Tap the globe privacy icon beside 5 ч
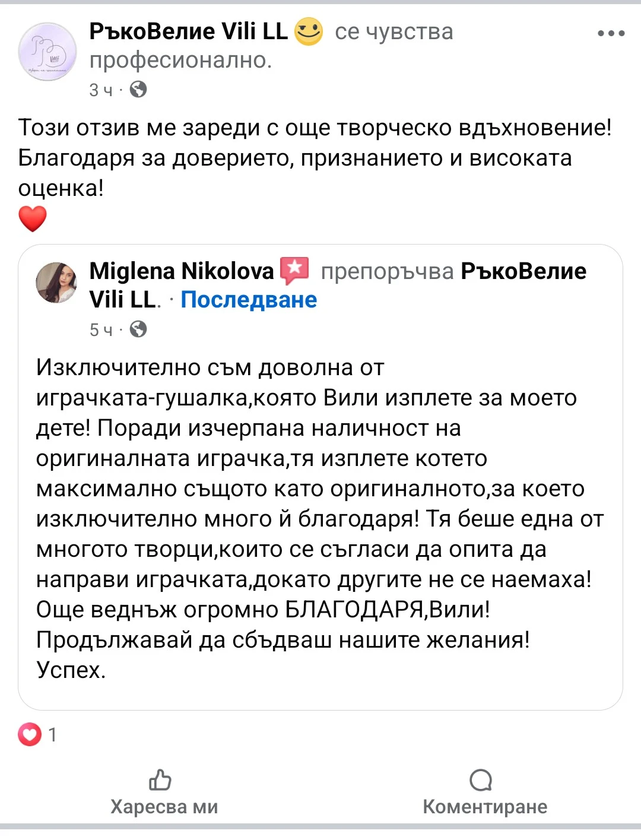The width and height of the screenshot is (641, 840). coord(138,329)
